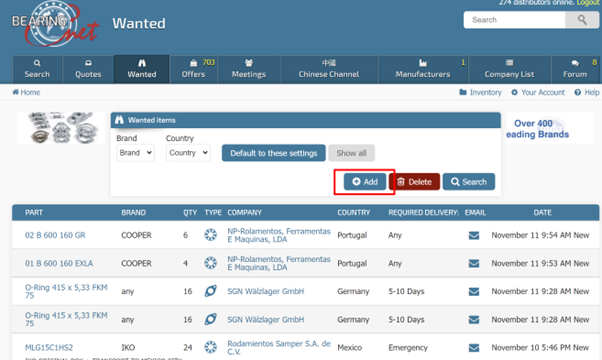Screen dimensions: 602x360
Task: Click the email icon for 01 B 600 160 EXLA
Action: pos(474,263)
